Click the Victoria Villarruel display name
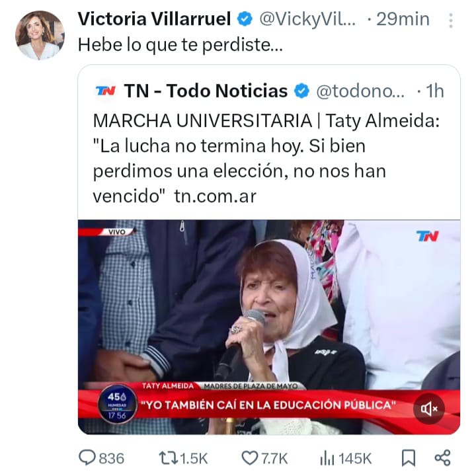Viewport: 476px width, 476px height. click(x=154, y=19)
